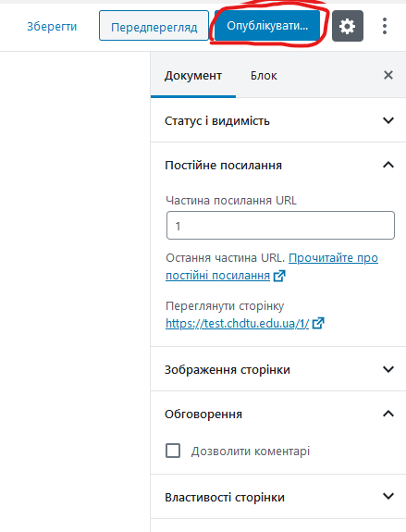The image size is (406, 532).
Task: Enable the Дозволити коментарі checkbox
Action: (173, 451)
